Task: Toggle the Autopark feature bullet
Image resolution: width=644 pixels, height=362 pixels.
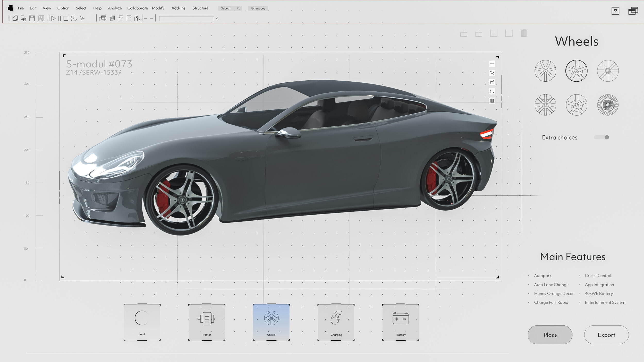Action: tap(529, 275)
